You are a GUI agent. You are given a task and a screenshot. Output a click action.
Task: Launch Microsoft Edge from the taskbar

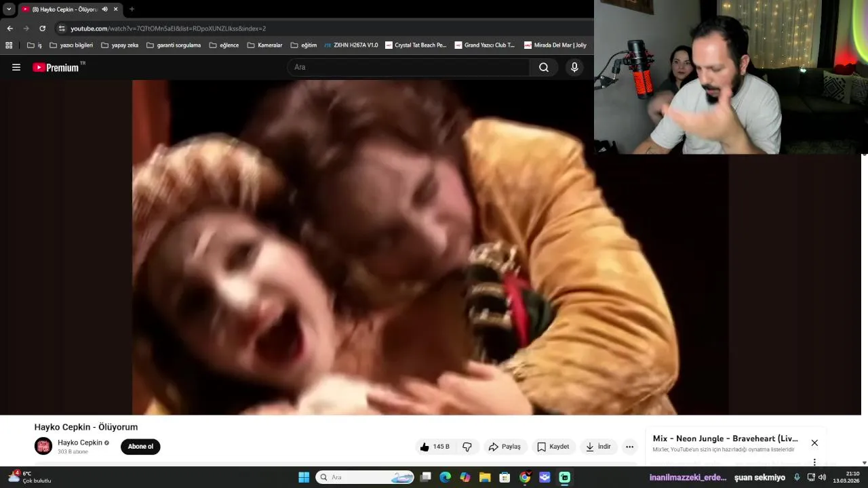click(445, 477)
